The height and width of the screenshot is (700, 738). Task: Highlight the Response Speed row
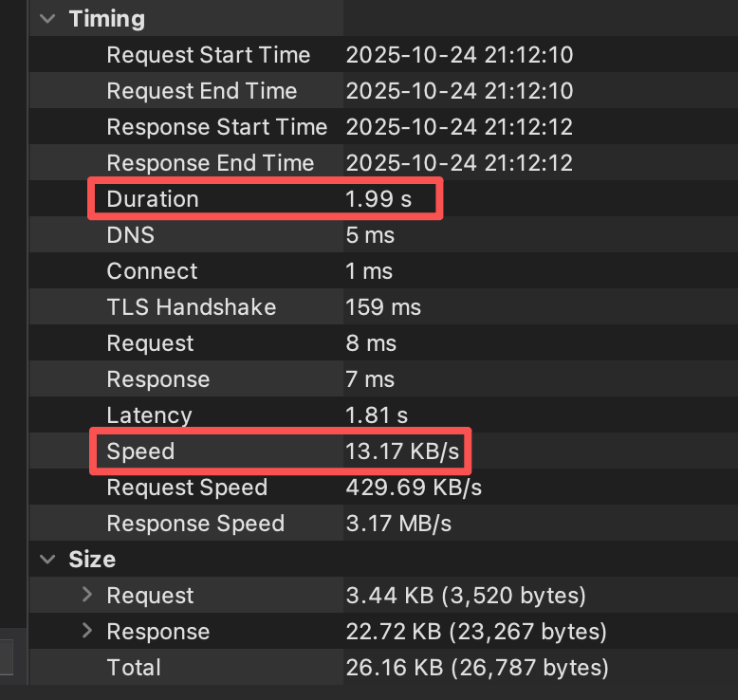(195, 524)
